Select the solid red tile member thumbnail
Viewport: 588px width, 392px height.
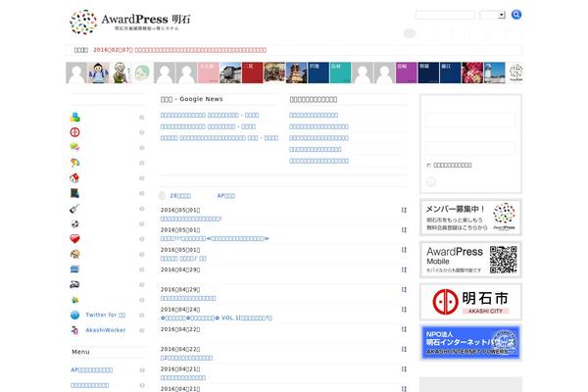click(x=253, y=73)
